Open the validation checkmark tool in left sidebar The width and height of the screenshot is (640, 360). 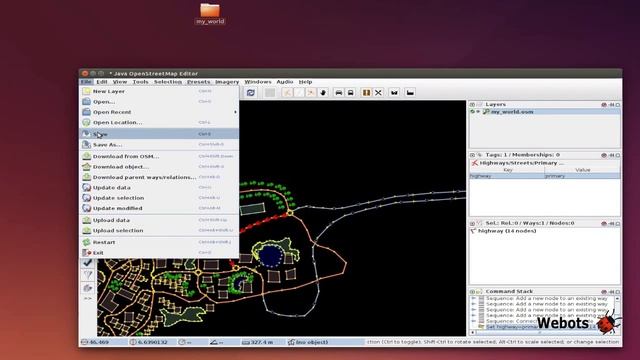point(87,263)
